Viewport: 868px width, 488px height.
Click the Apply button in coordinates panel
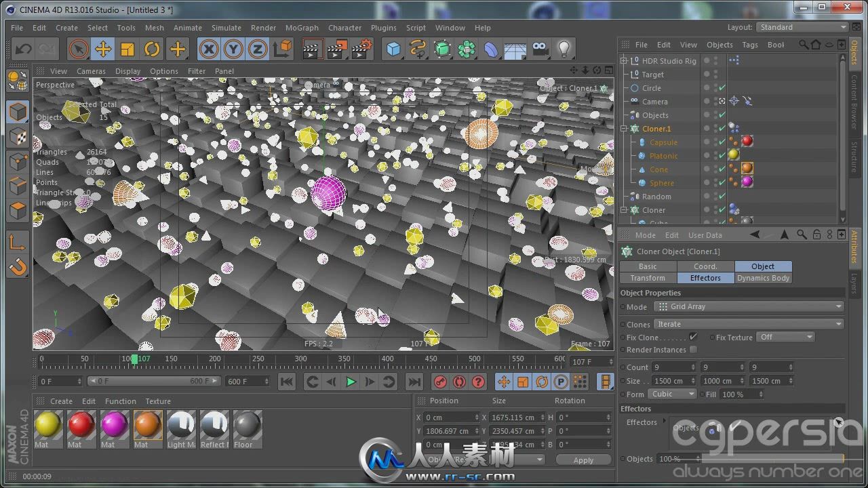(x=583, y=460)
